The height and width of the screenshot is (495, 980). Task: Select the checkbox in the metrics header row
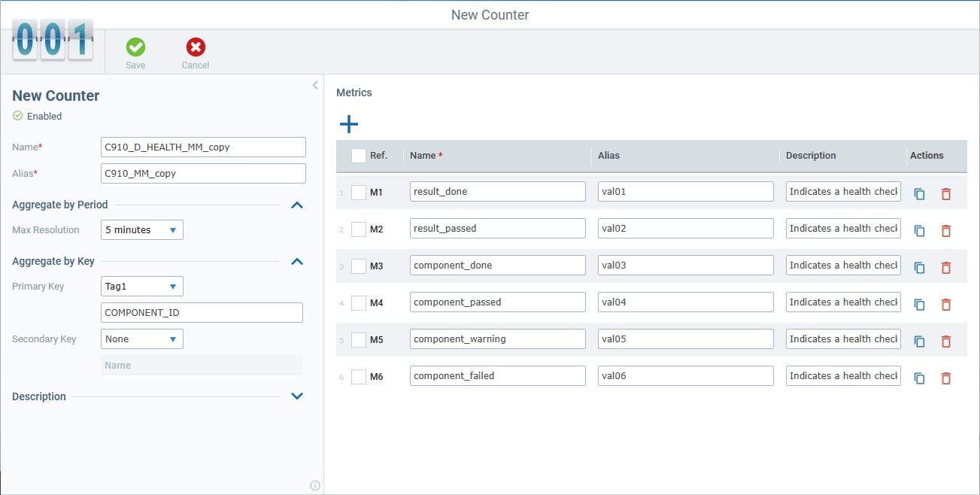359,154
